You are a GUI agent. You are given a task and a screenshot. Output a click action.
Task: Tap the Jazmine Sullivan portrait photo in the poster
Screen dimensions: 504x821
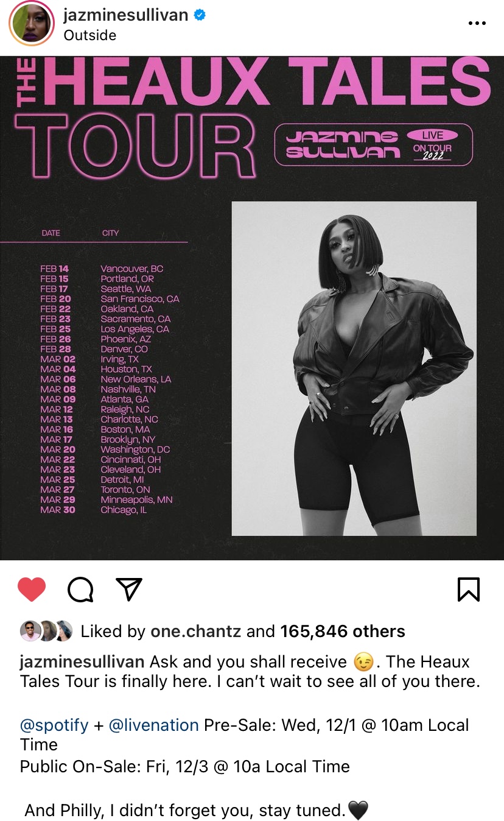click(354, 368)
